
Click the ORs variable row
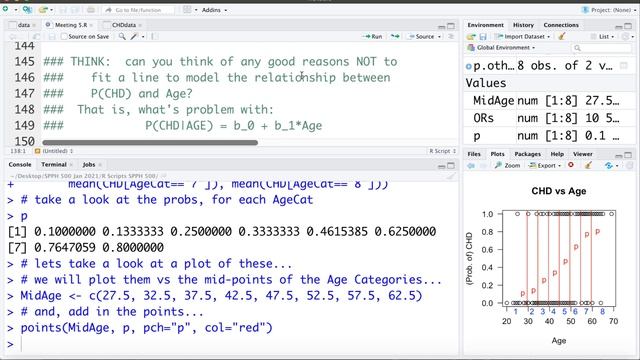click(549, 118)
